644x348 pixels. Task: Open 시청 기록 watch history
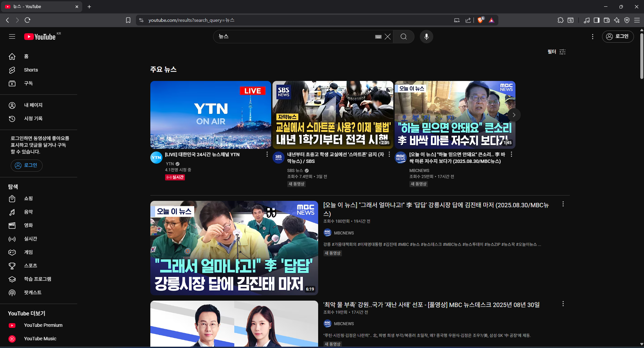(39, 119)
